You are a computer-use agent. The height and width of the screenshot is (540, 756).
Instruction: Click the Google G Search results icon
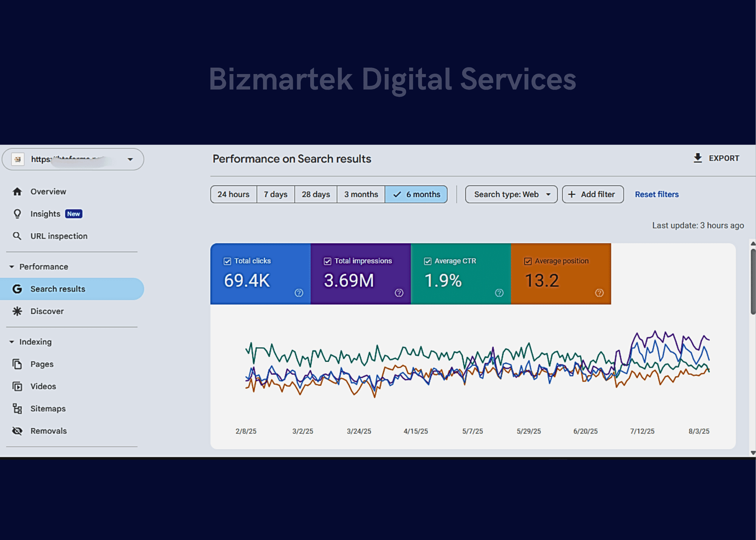coord(17,289)
